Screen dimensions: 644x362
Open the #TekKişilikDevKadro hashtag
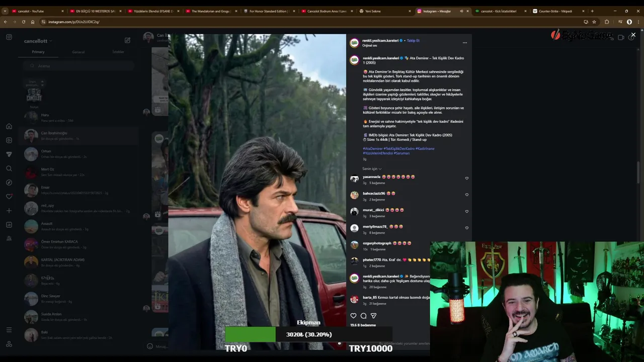399,148
